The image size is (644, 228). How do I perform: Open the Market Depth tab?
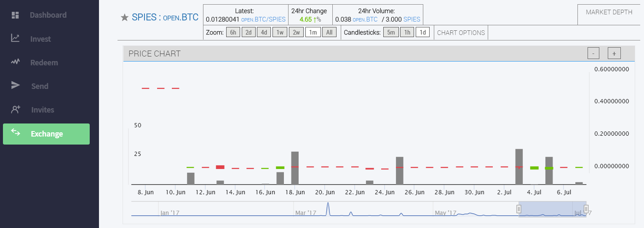coord(609,12)
